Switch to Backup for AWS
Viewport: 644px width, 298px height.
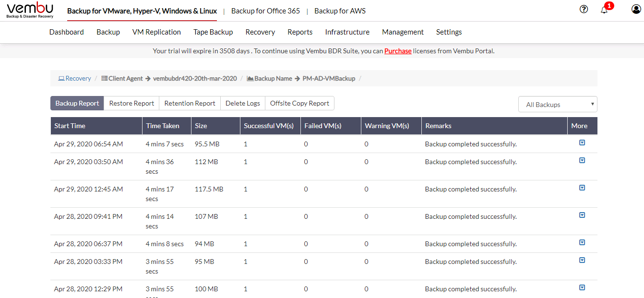tap(340, 11)
